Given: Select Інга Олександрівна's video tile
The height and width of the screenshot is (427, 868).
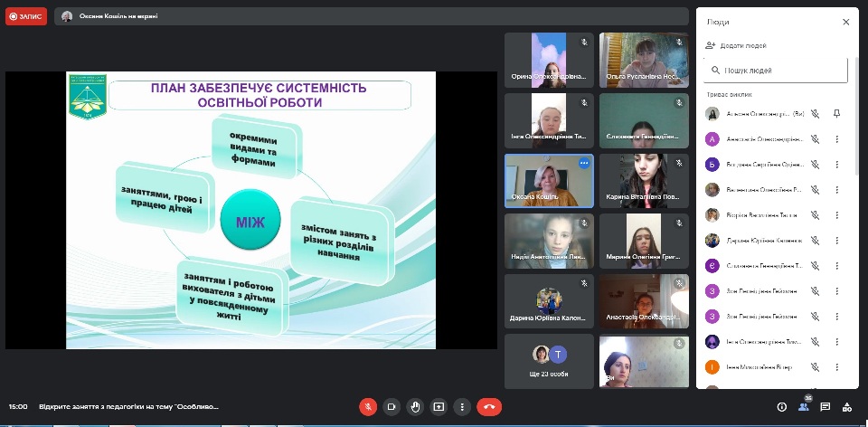Looking at the screenshot, I should click(549, 120).
